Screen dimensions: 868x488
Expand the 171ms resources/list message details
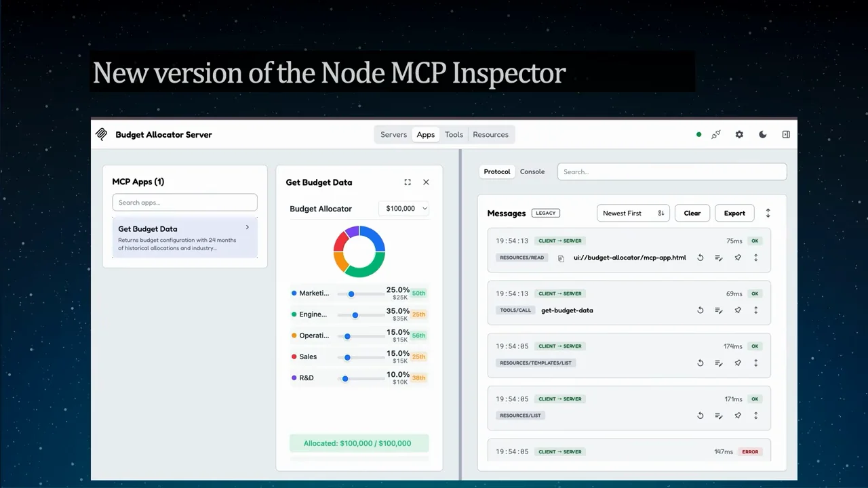click(x=756, y=415)
